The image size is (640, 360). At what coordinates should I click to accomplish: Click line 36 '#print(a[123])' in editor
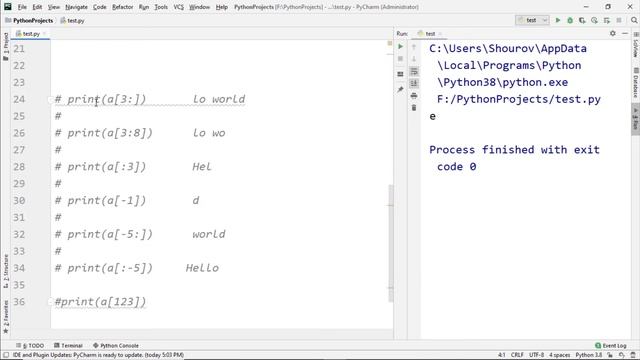coord(100,302)
